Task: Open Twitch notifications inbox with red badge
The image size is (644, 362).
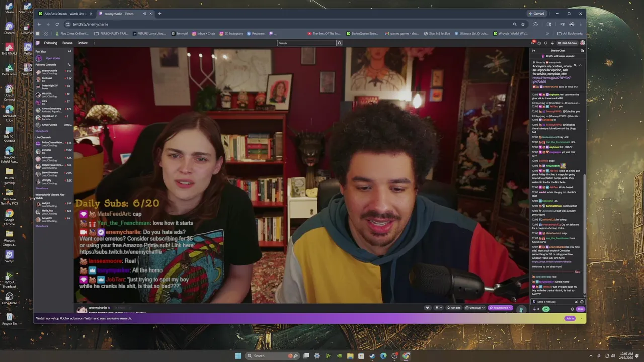Action: point(533,43)
